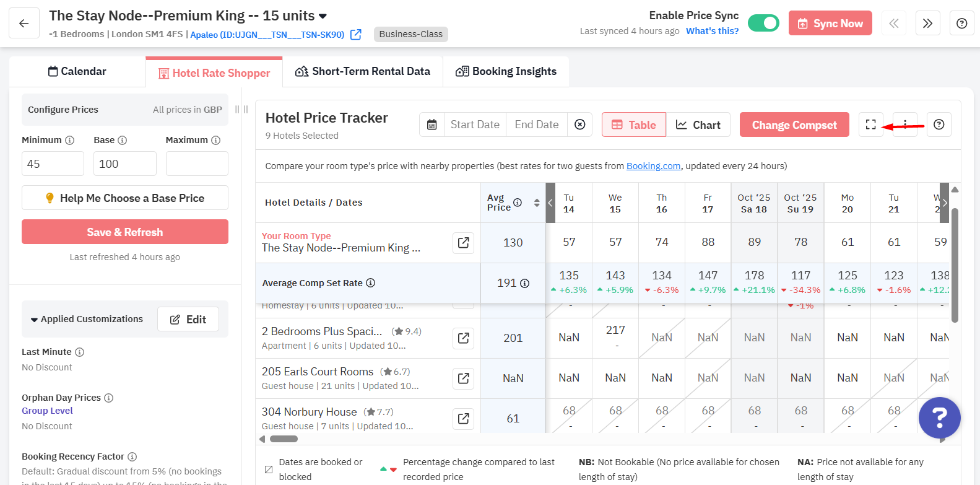Open the listing name dropdown
The height and width of the screenshot is (485, 980).
point(323,16)
